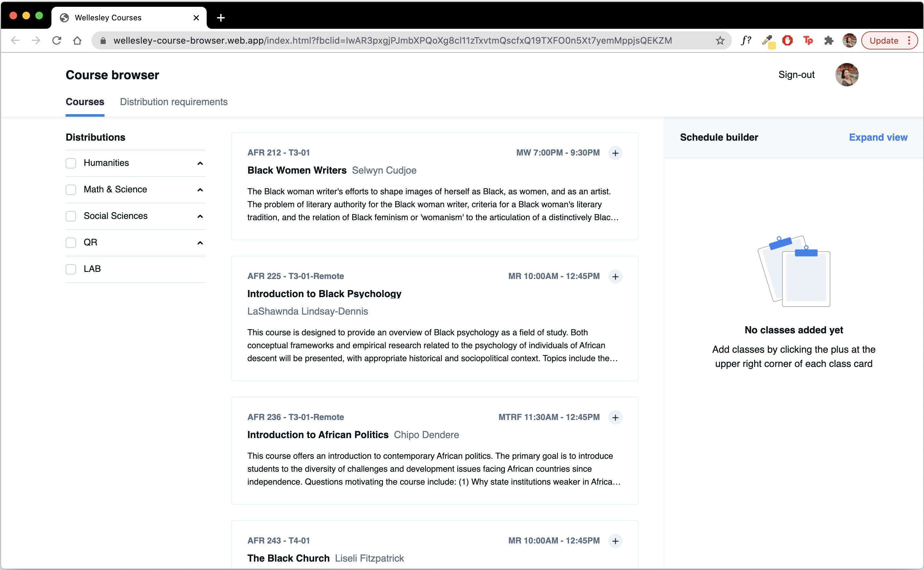Open the f? font extension icon
Viewport: 924px width, 570px height.
click(746, 40)
